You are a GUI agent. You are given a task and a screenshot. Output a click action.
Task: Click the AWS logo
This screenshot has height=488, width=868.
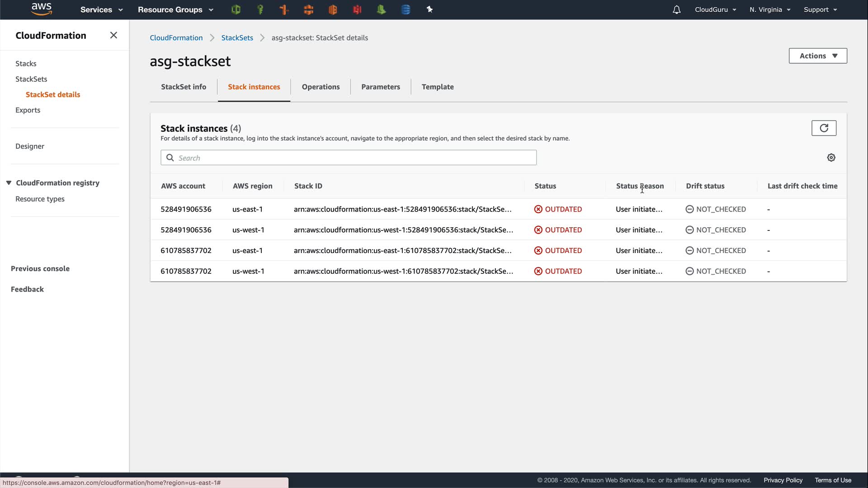(42, 9)
